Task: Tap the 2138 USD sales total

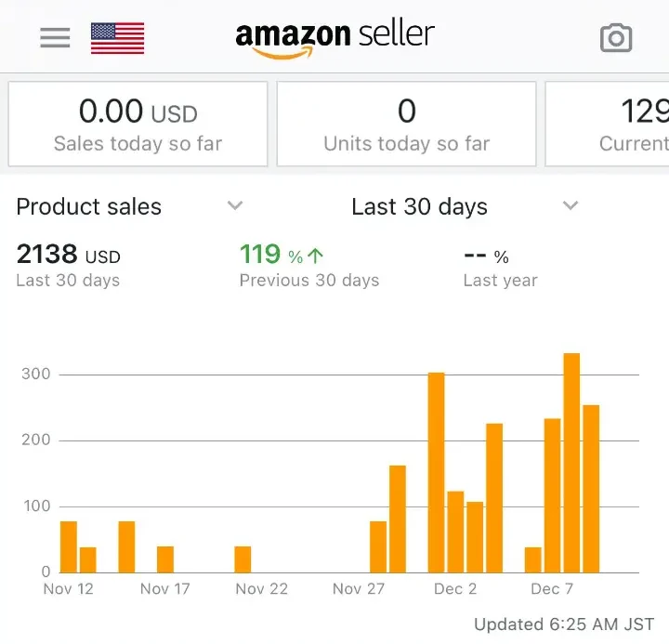Action: [69, 256]
